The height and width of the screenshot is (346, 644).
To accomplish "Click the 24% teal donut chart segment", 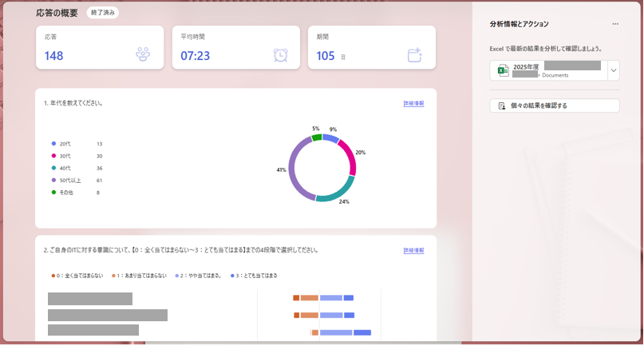I will [x=337, y=193].
